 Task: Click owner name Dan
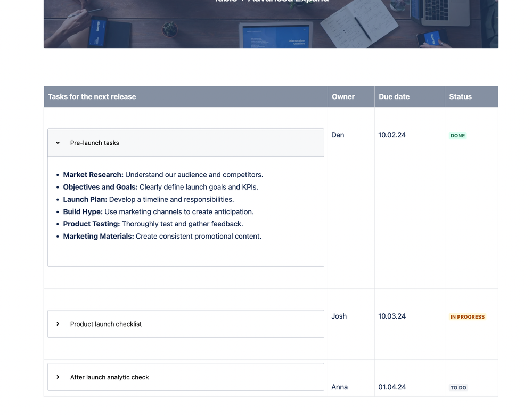[338, 135]
